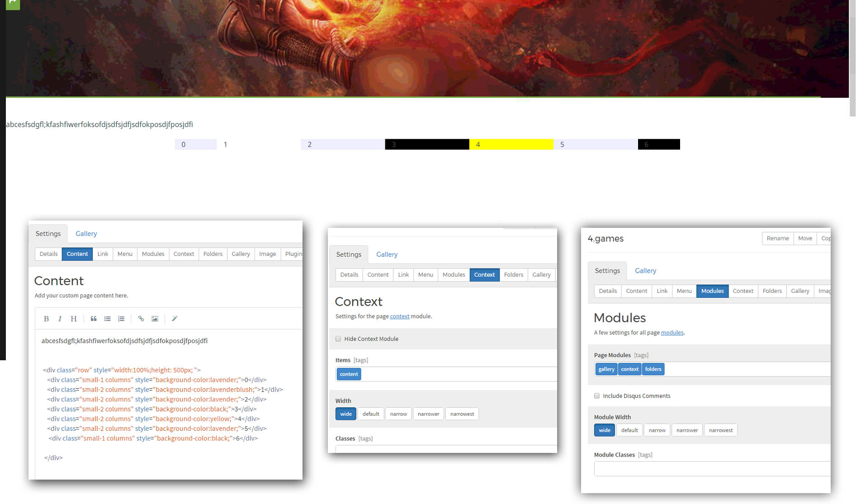The height and width of the screenshot is (504, 856).
Task: Click the black column labeled 3
Action: pyautogui.click(x=427, y=145)
